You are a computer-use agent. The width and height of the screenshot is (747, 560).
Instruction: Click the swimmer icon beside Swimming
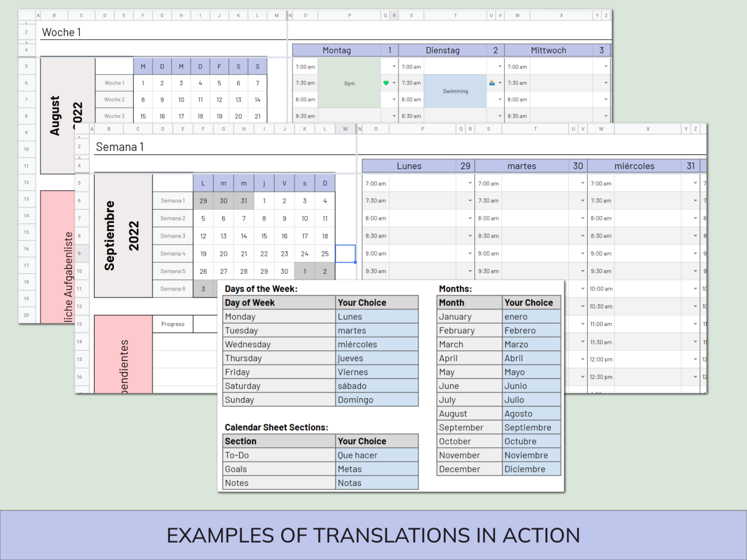point(492,83)
